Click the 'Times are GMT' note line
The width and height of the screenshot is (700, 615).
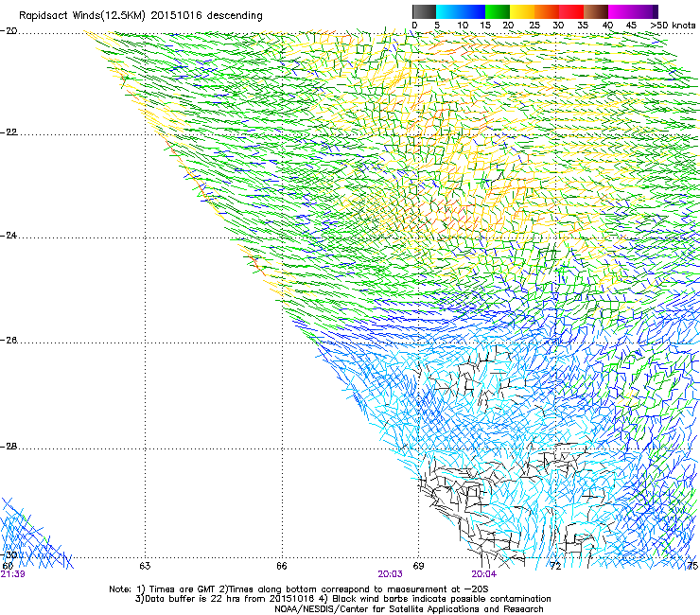[299, 589]
